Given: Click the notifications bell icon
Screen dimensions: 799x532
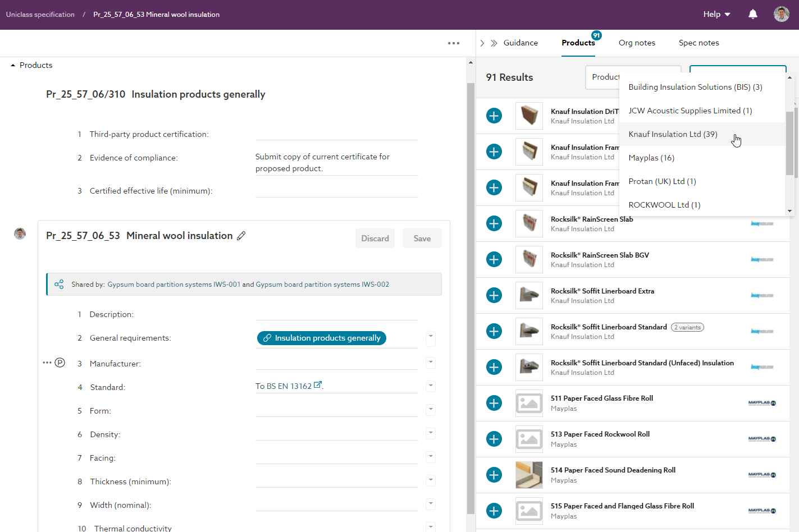Looking at the screenshot, I should click(x=753, y=15).
